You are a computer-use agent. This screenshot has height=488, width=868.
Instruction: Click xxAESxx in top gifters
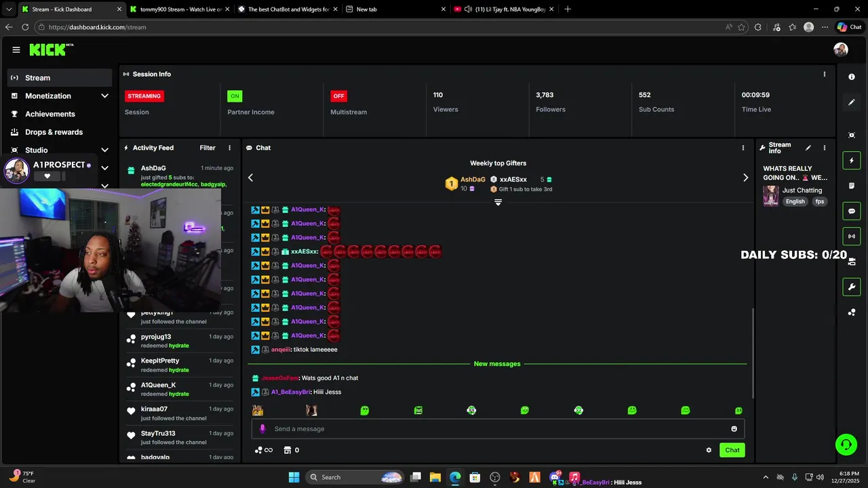(x=513, y=180)
